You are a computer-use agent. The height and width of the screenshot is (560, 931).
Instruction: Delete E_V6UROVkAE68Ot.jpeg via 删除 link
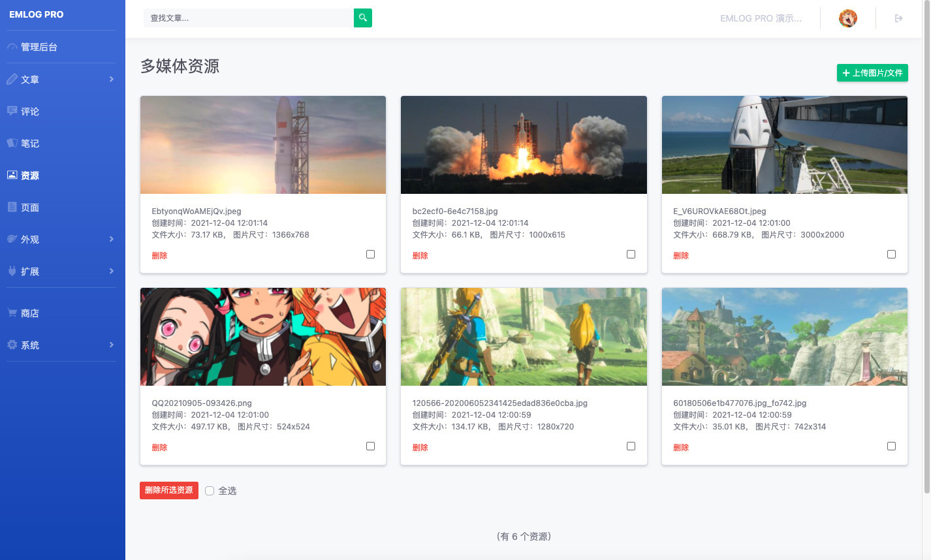681,255
